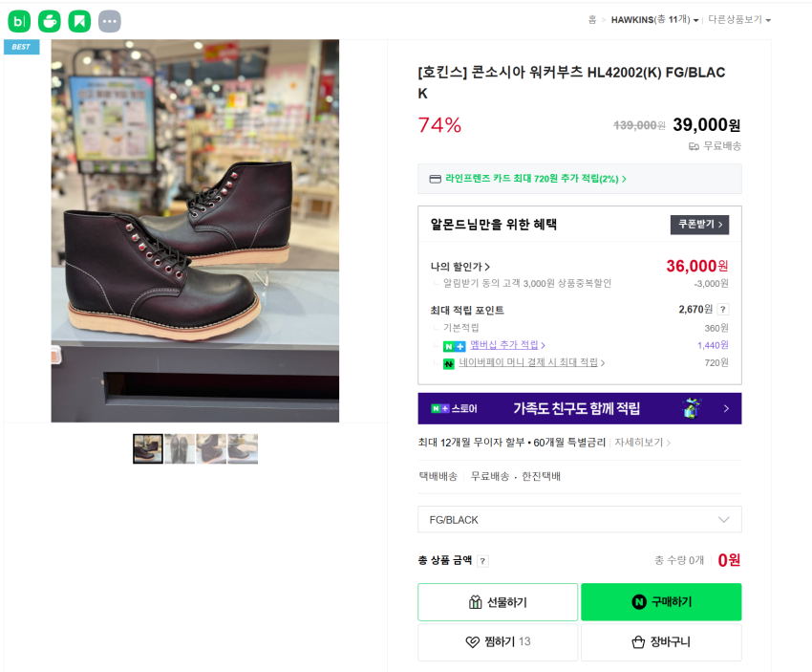Image resolution: width=812 pixels, height=672 pixels.
Task: Click the green cafe cup icon
Action: click(x=50, y=20)
